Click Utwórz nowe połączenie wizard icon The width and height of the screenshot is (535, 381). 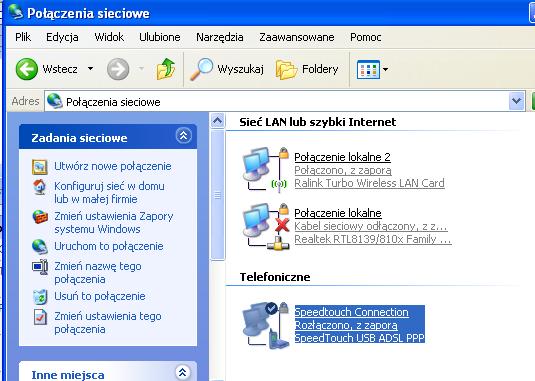click(40, 167)
